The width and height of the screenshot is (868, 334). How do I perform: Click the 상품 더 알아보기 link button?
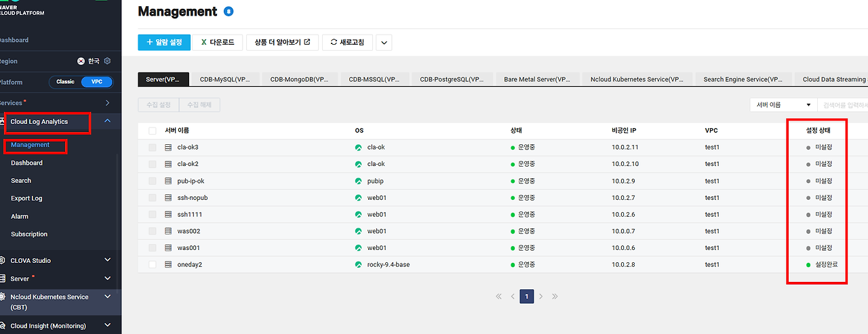(282, 42)
